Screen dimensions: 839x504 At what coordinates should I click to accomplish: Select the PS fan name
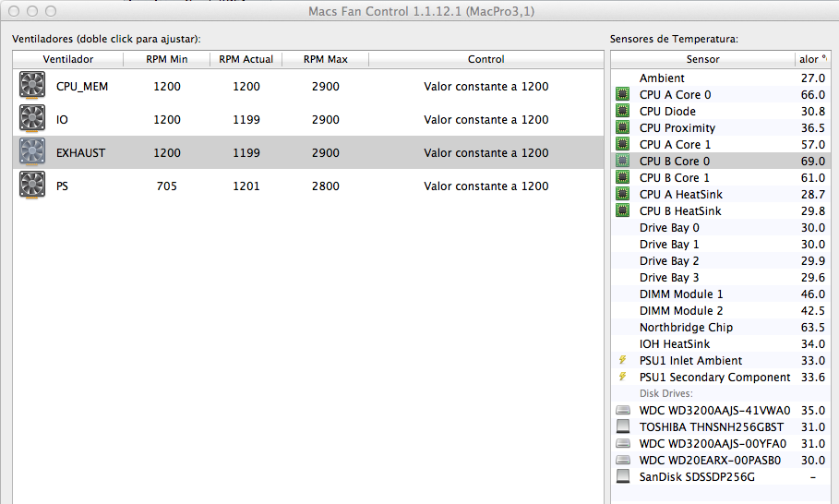(x=62, y=186)
